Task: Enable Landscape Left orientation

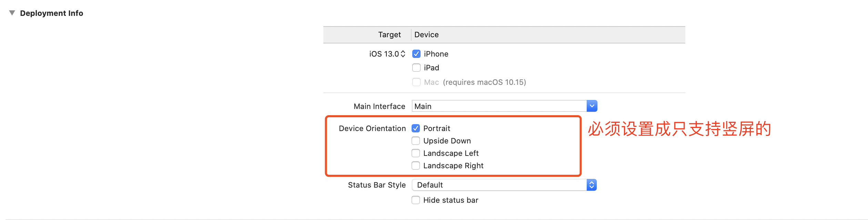Action: 416,153
